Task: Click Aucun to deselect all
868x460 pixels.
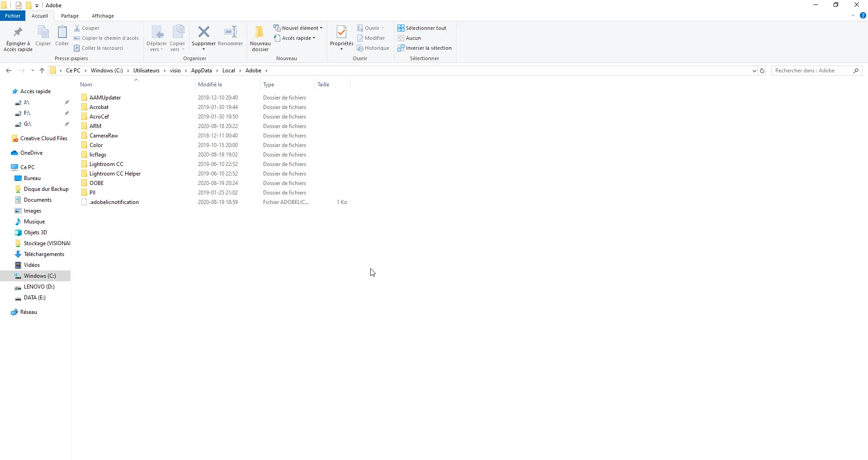Action: 409,38
